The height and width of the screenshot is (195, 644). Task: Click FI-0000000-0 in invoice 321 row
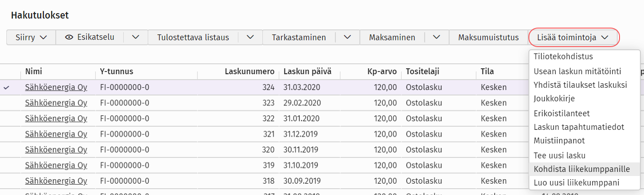(125, 134)
